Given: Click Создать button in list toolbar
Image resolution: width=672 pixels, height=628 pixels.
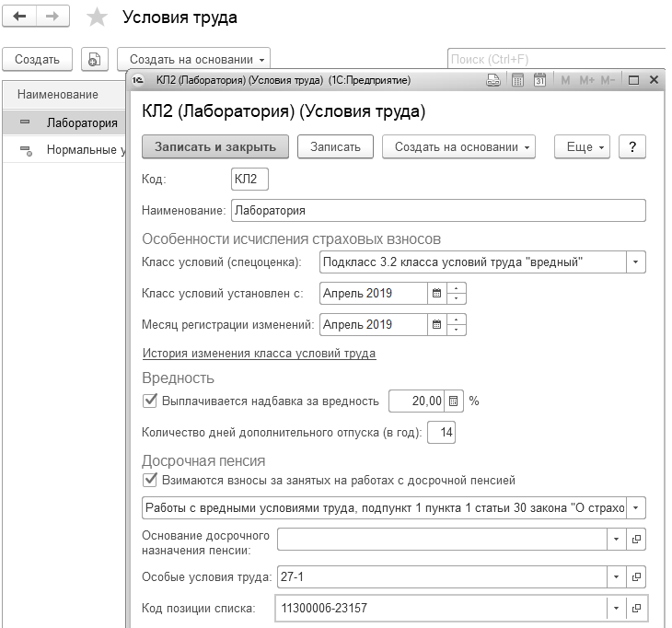Looking at the screenshot, I should coord(38,59).
